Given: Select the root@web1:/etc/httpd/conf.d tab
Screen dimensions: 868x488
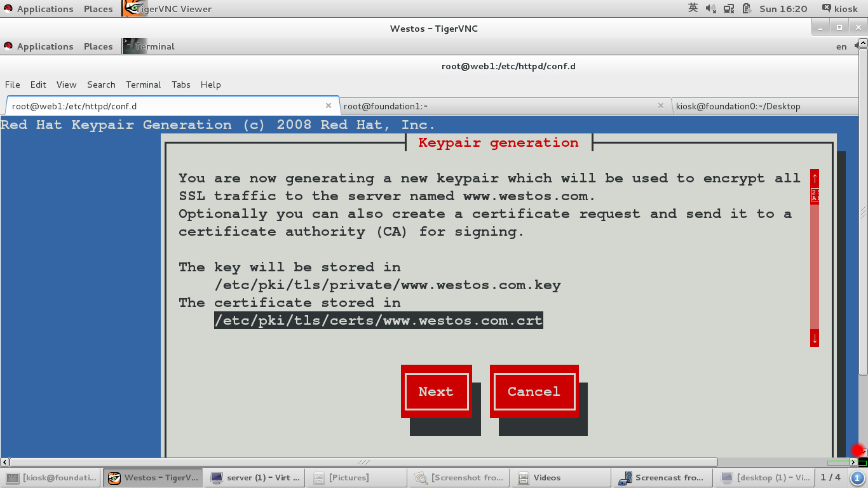Looking at the screenshot, I should tap(172, 106).
